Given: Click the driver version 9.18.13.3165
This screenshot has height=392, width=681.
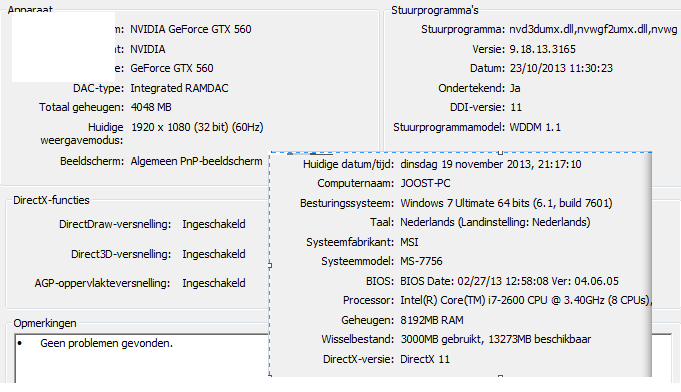Looking at the screenshot, I should pos(542,49).
